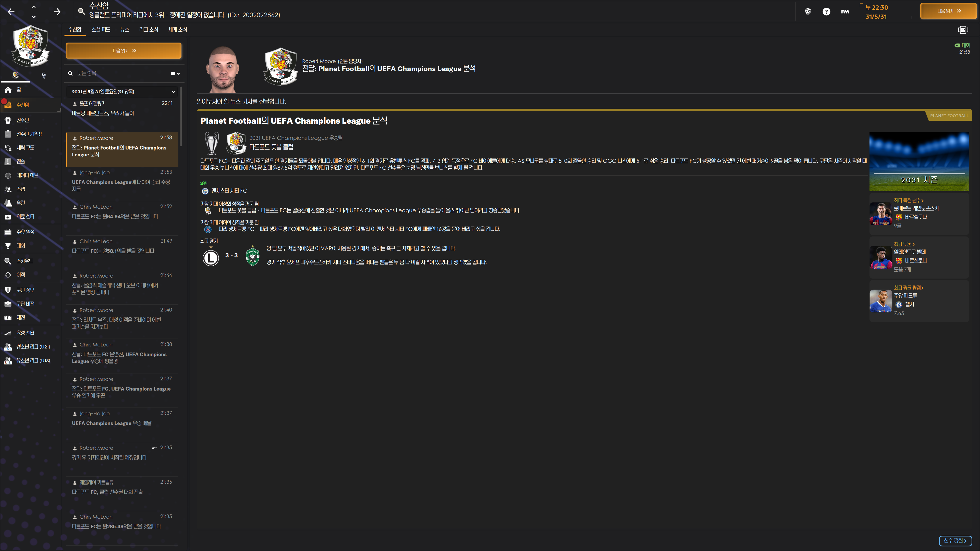Click the inbox list vertical scrollbar
This screenshot has width=980, height=551.
click(181, 116)
